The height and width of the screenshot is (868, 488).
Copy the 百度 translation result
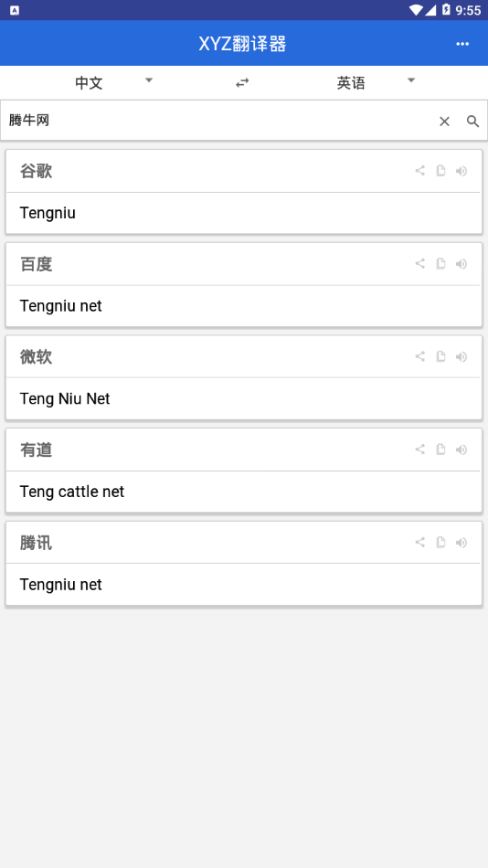click(440, 263)
